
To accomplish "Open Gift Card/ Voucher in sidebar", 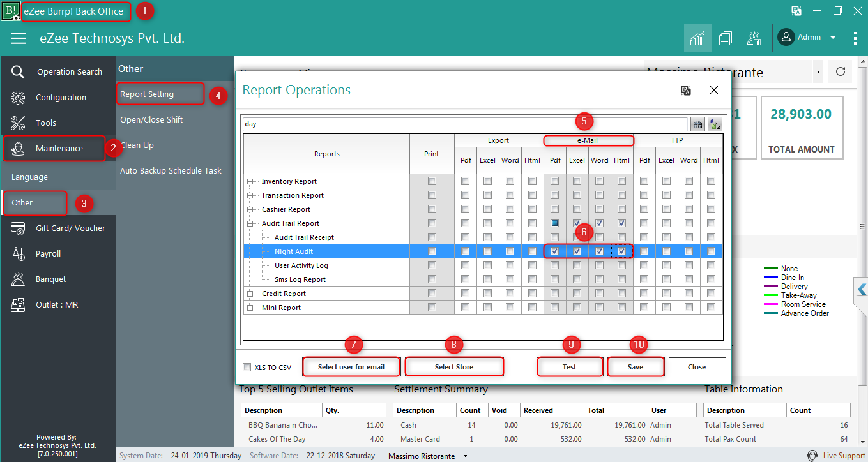I will point(70,228).
